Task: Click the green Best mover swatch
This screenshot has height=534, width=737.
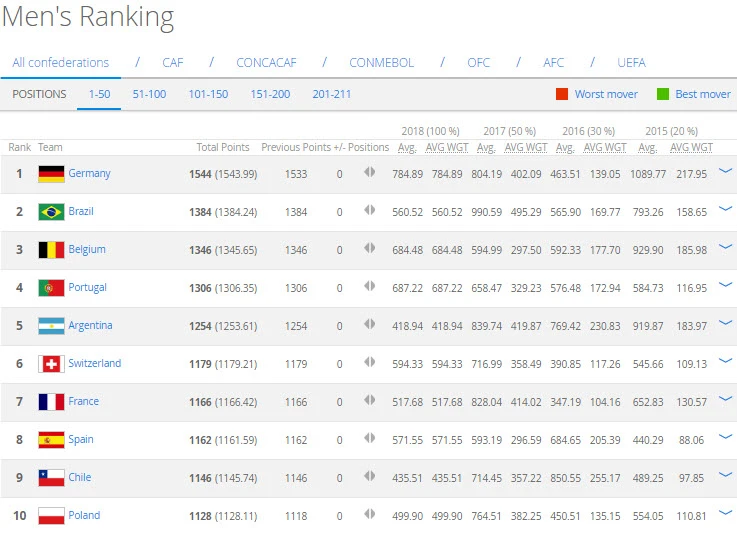Action: (x=662, y=94)
